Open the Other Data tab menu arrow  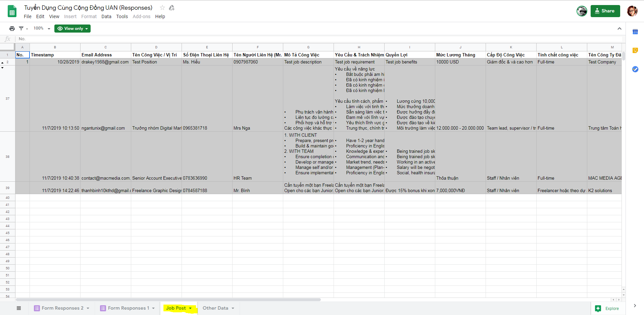233,308
